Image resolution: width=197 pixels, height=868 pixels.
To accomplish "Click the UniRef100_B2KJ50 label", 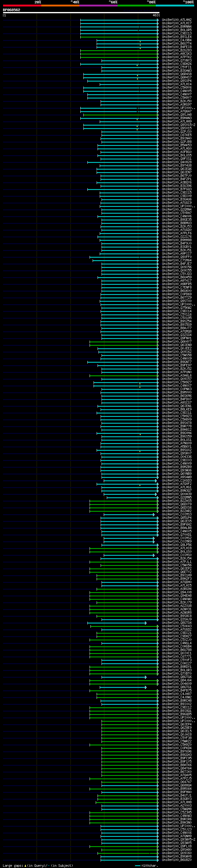I will click(x=177, y=101).
